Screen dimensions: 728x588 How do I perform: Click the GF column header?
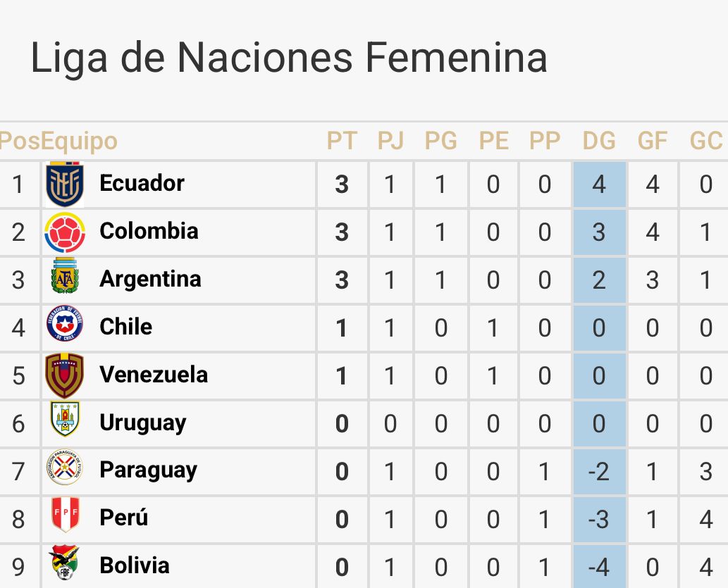653,141
